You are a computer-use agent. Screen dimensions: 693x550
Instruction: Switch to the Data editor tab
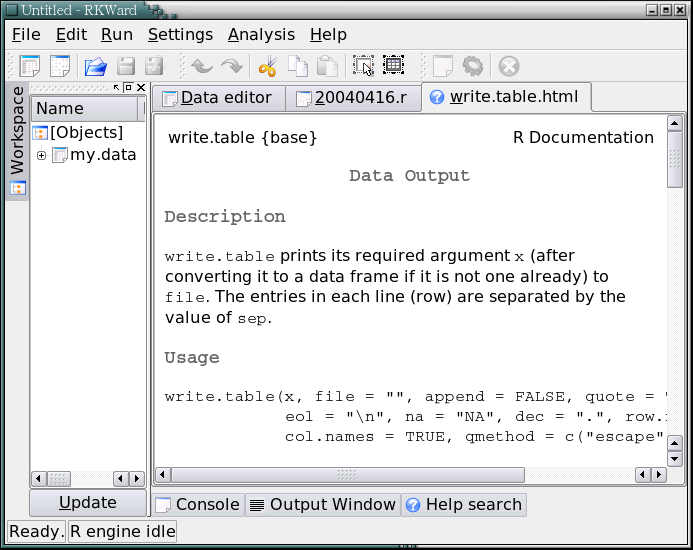pyautogui.click(x=217, y=97)
